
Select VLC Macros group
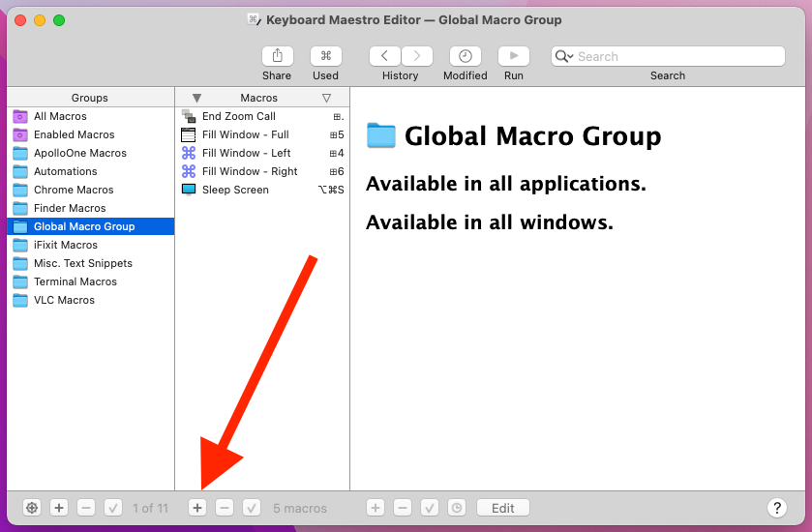pos(91,300)
